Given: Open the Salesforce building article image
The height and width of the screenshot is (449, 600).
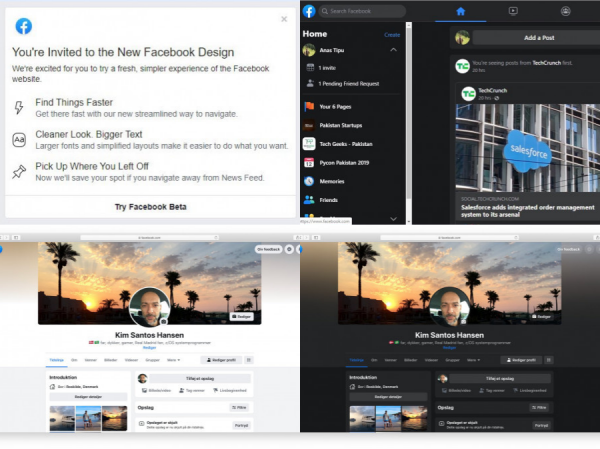Looking at the screenshot, I should click(528, 148).
